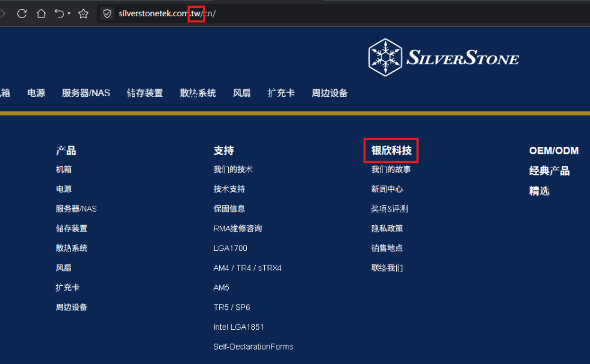Click the undo closed tab arrow icon
This screenshot has width=590, height=364.
point(59,13)
